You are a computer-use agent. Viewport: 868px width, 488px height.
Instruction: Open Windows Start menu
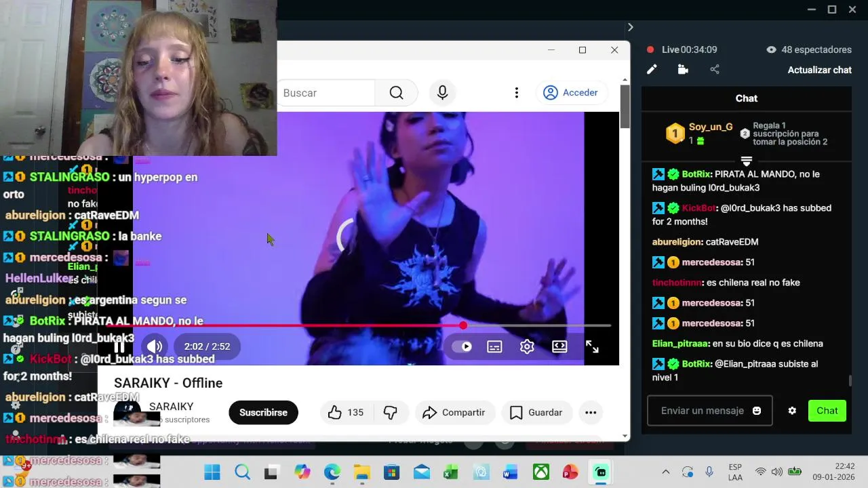point(212,472)
